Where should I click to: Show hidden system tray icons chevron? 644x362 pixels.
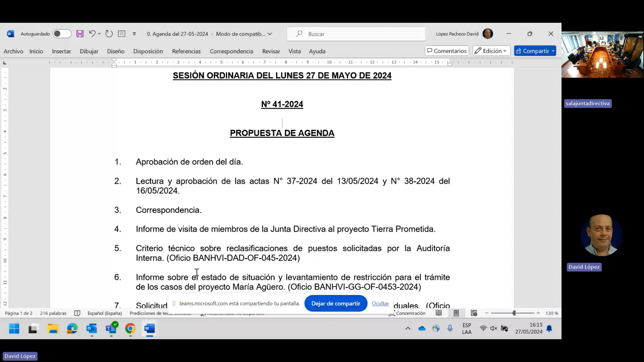pos(408,328)
